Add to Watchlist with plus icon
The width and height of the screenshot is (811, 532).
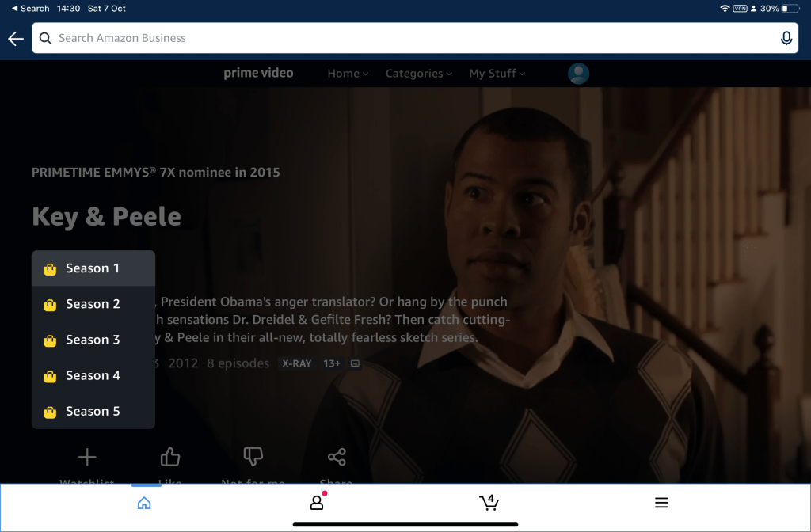pyautogui.click(x=87, y=457)
